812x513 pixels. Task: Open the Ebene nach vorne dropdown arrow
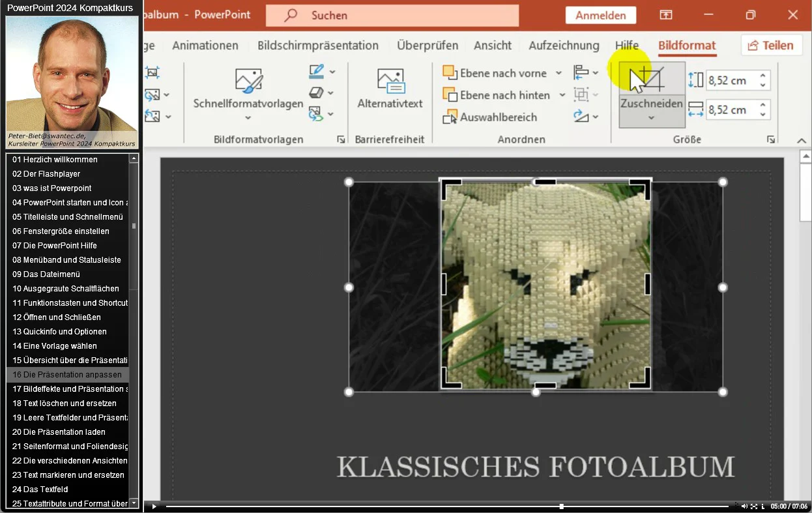click(x=558, y=73)
